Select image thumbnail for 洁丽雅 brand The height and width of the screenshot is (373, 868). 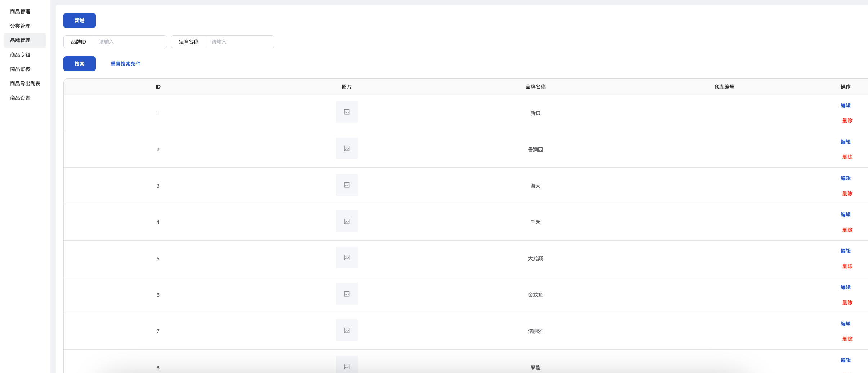coord(346,330)
